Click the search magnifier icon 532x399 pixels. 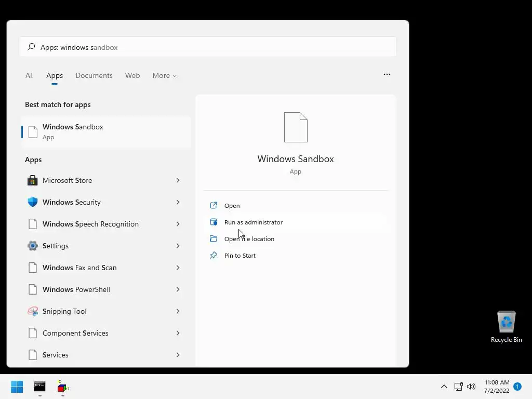(x=31, y=47)
